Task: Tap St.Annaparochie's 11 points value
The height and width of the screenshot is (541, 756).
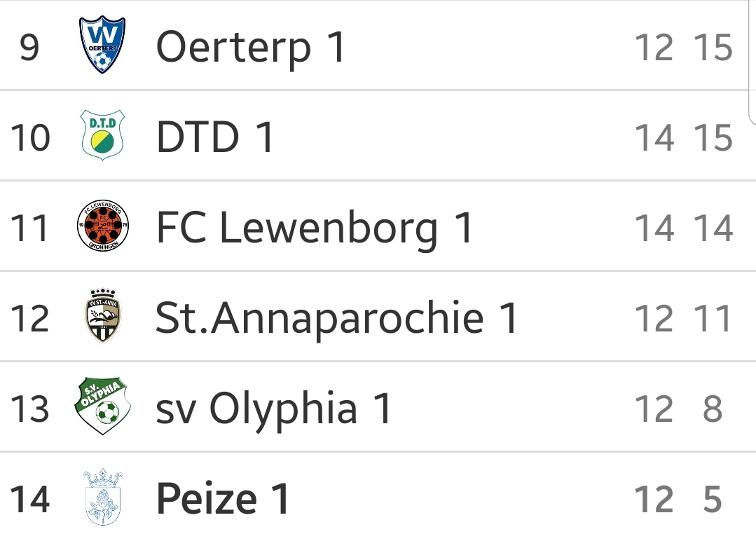Action: point(713,318)
